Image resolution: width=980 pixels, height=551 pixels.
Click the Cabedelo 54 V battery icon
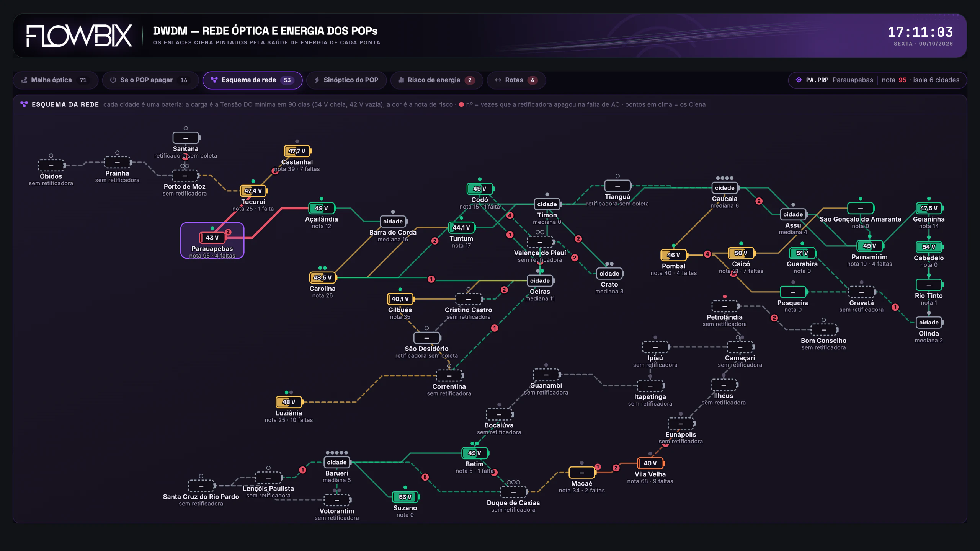929,247
